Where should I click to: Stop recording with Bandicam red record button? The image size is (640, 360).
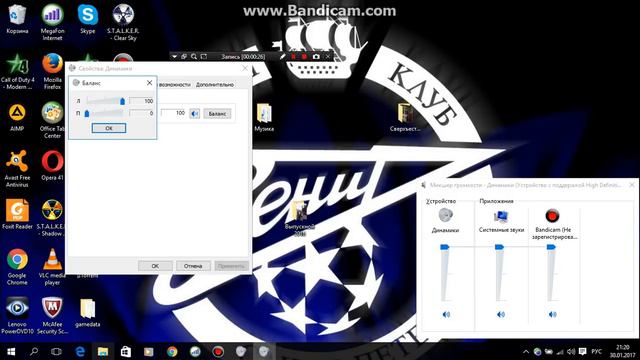[x=304, y=57]
